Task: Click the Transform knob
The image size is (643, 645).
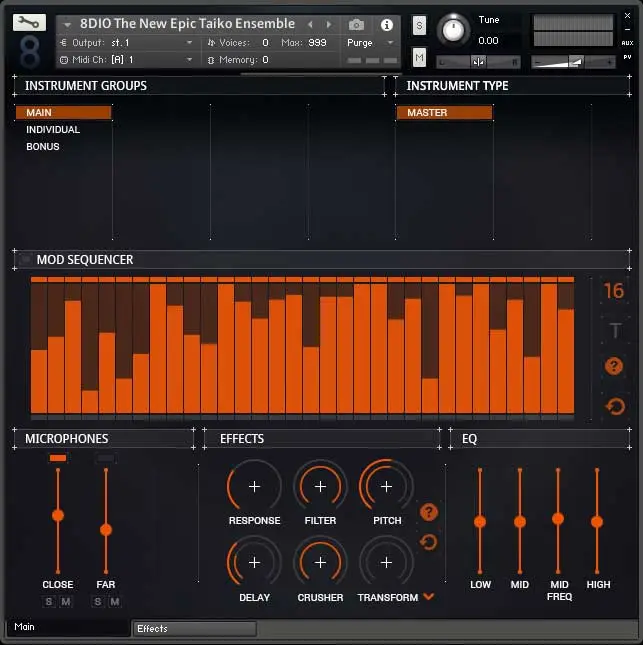Action: (386, 562)
